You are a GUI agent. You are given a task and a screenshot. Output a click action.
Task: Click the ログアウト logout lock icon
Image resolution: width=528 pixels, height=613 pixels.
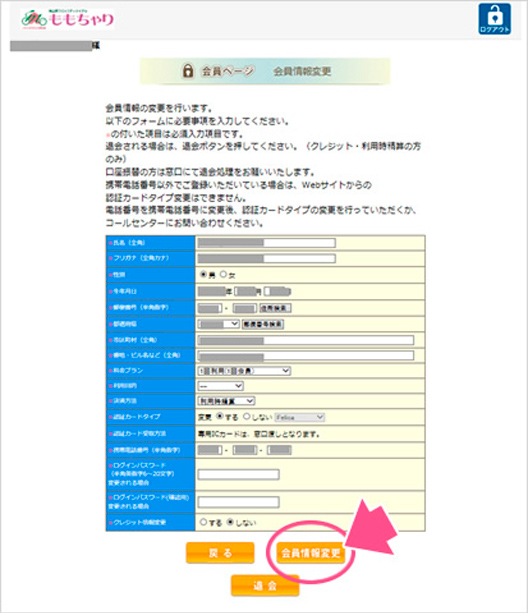tap(494, 19)
